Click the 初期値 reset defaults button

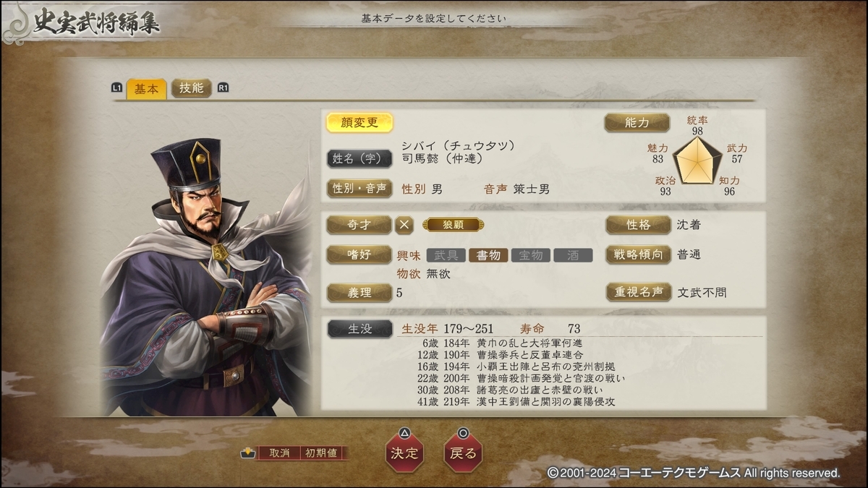321,453
